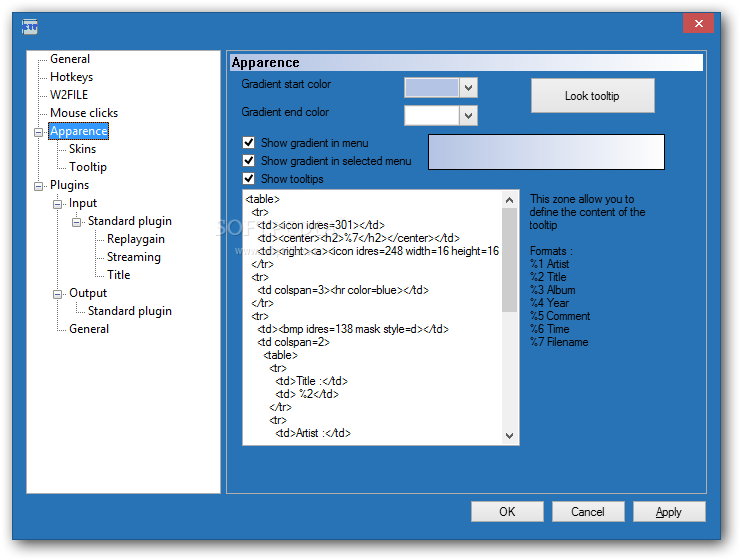Uncheck the Show tooltips checkbox
The image size is (741, 560).
(x=249, y=179)
